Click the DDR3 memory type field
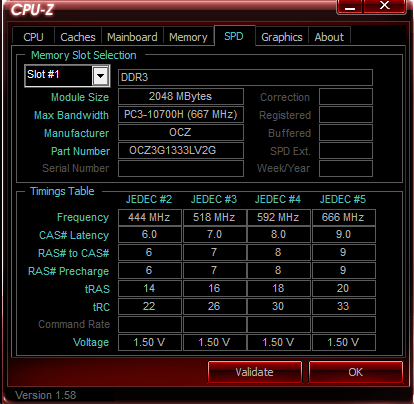The width and height of the screenshot is (414, 404). point(245,77)
